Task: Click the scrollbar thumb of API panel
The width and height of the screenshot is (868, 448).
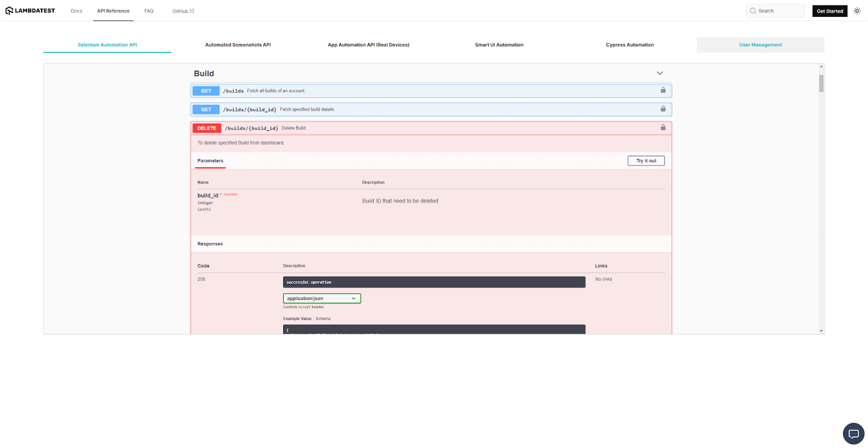Action: pos(821,84)
